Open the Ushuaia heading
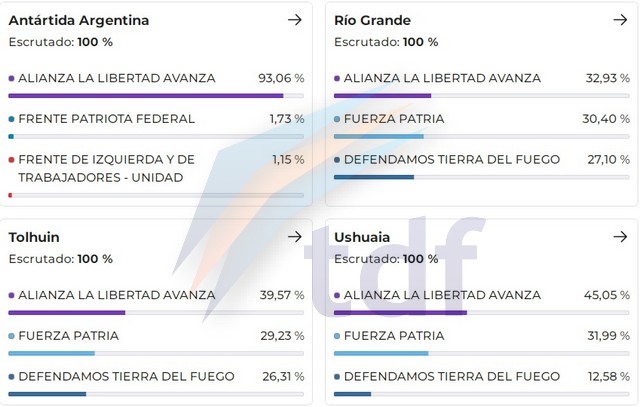640x407 pixels. point(362,237)
